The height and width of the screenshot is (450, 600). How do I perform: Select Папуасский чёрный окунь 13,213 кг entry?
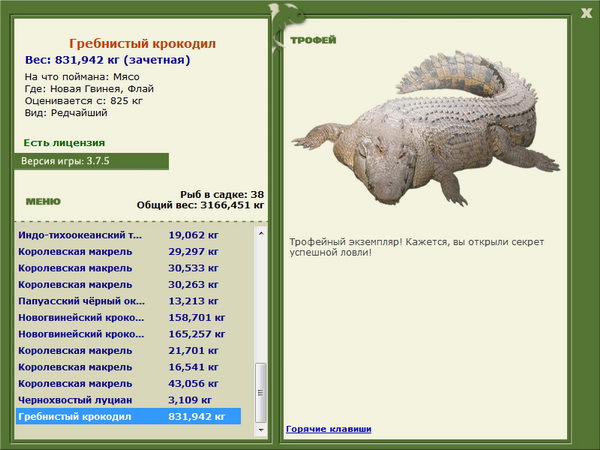[129, 301]
